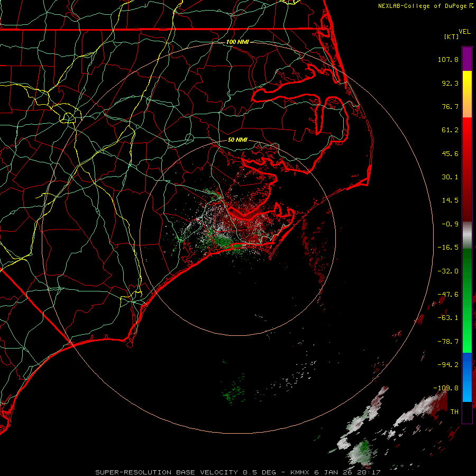
Task: Pick the purple segment of velocity color bar
Action: click(467, 59)
